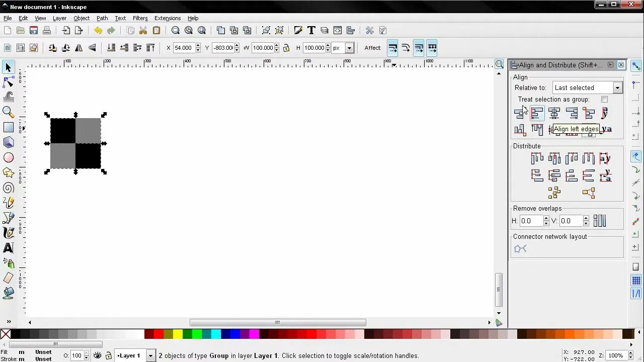Open the Relative to dropdown
Viewport: 644px width, 362px height.
click(x=587, y=87)
